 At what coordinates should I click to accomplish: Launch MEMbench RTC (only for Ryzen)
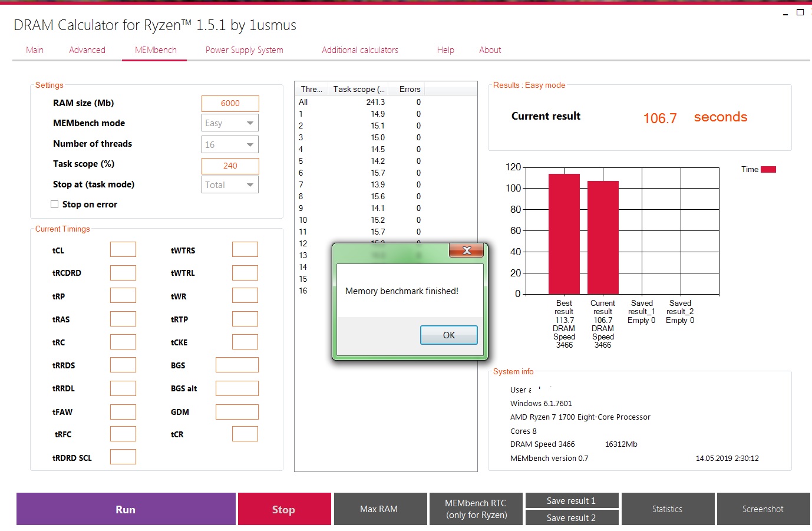tap(476, 509)
